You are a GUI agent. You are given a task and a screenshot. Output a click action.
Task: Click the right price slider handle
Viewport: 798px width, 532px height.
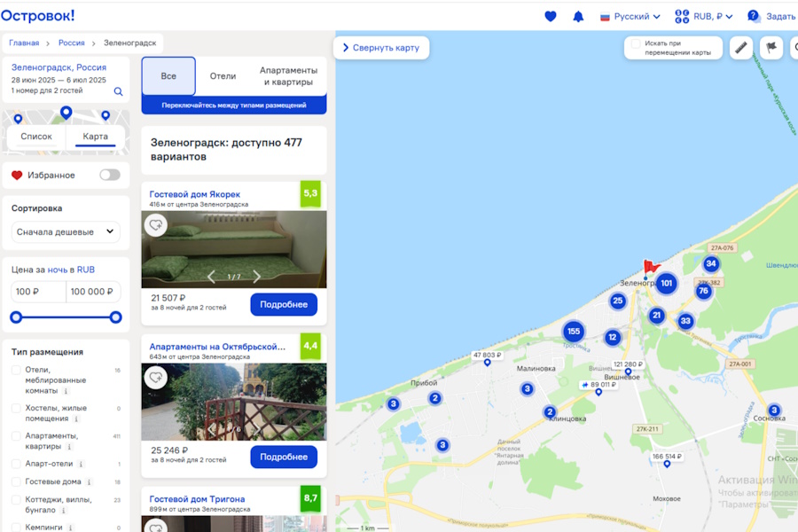(x=115, y=317)
